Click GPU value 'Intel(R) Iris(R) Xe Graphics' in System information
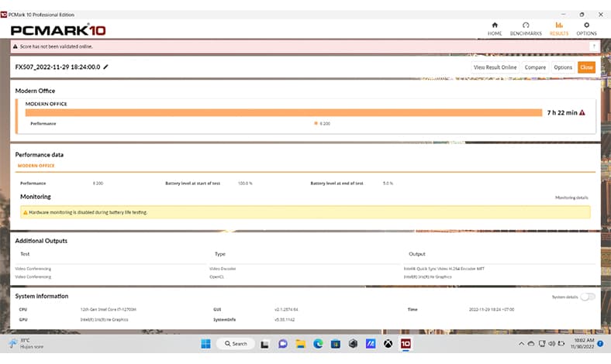Viewport: 611px width, 364px height. (x=104, y=320)
